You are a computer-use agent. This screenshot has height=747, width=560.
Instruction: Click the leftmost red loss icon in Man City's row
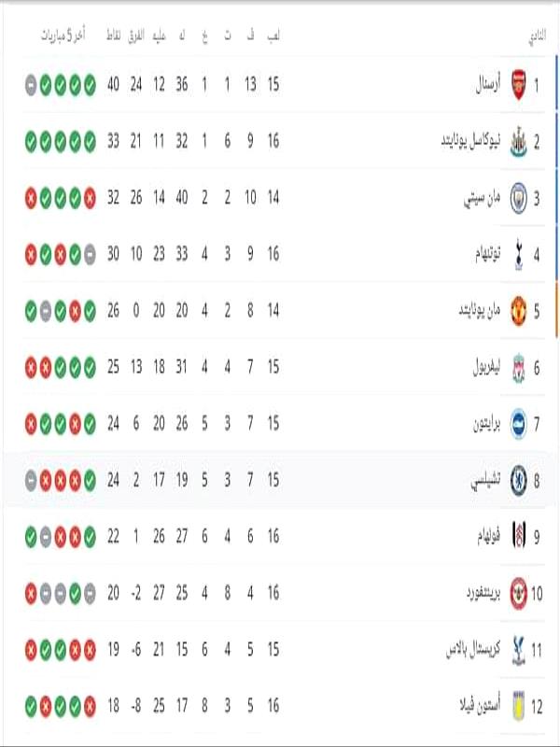(31, 198)
